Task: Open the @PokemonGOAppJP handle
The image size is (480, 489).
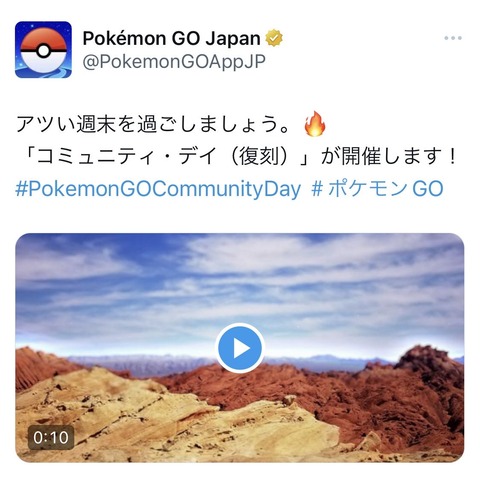Action: (x=174, y=62)
